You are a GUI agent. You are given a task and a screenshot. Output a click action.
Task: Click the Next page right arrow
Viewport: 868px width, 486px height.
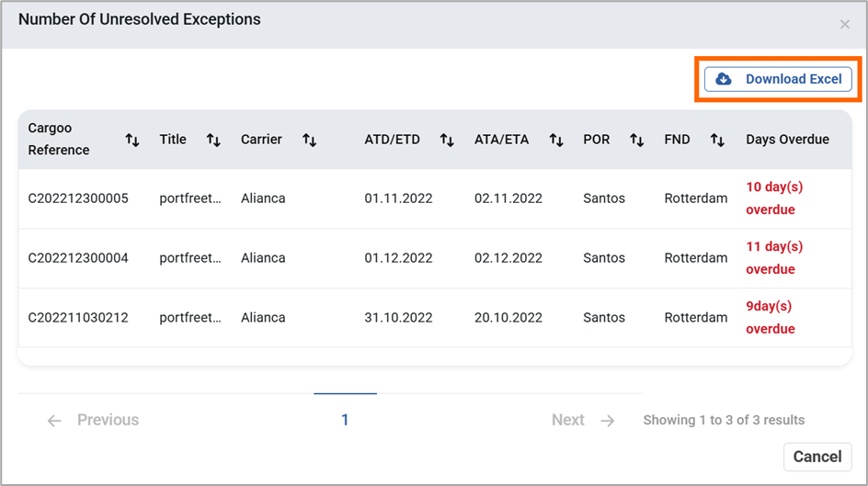click(608, 421)
